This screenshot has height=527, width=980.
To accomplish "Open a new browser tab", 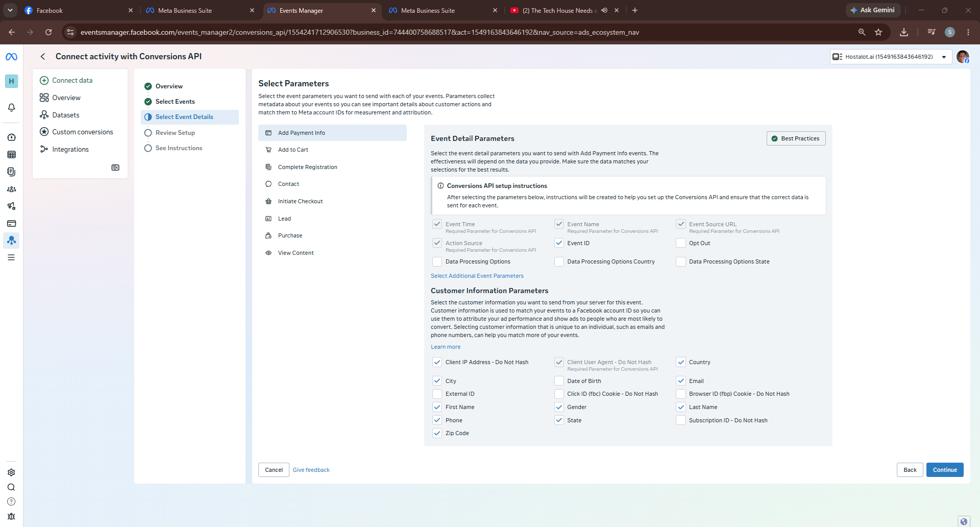I will (635, 10).
